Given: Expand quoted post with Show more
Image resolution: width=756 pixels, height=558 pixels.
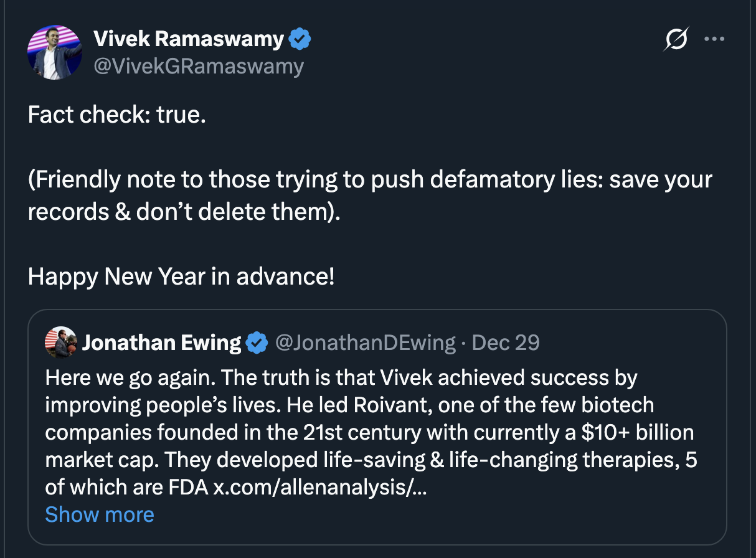Looking at the screenshot, I should point(100,514).
